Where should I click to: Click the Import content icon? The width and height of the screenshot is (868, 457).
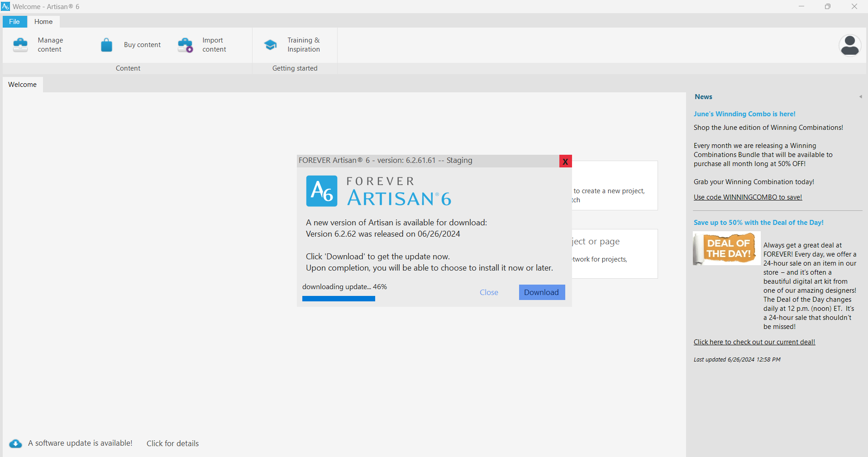pyautogui.click(x=186, y=45)
